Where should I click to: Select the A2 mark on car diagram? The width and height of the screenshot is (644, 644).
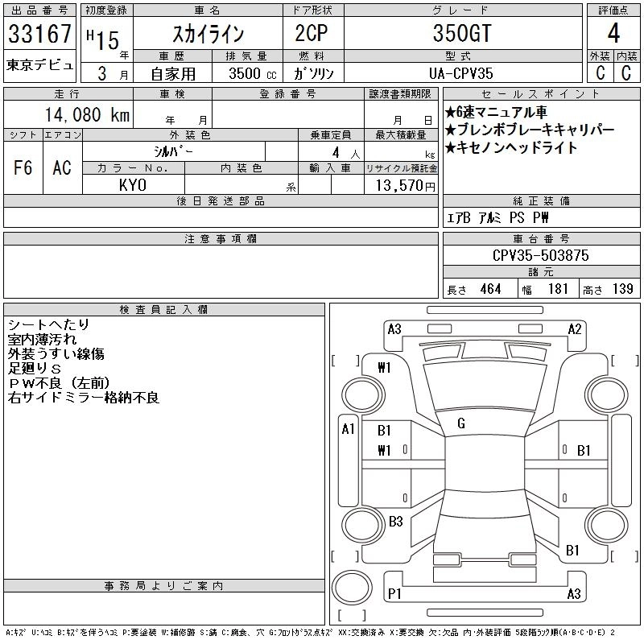[575, 329]
